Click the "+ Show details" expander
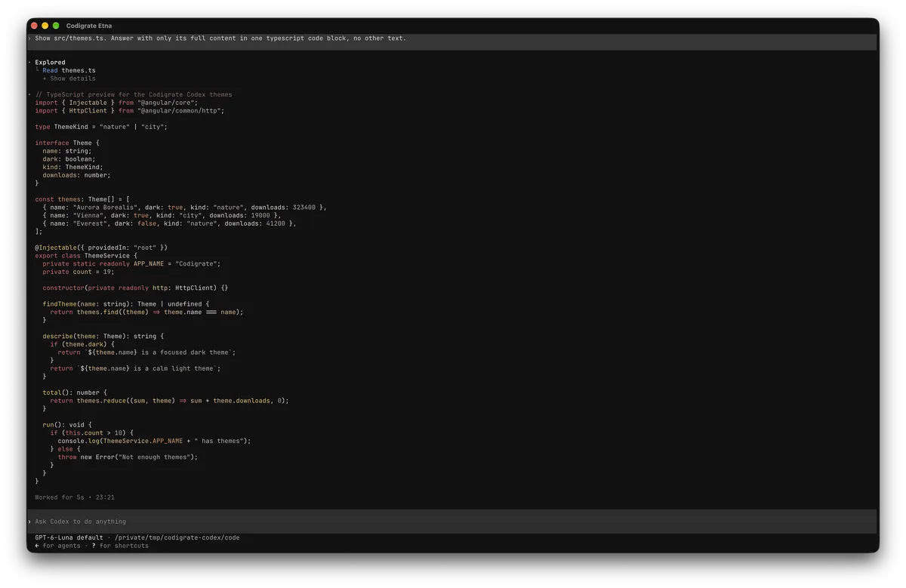Image resolution: width=906 pixels, height=588 pixels. point(69,79)
